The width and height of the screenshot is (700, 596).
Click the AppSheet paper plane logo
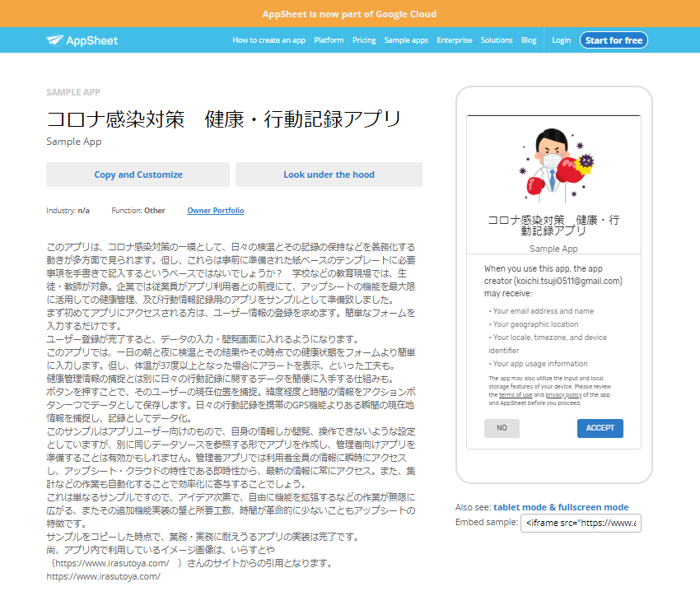[x=82, y=40]
